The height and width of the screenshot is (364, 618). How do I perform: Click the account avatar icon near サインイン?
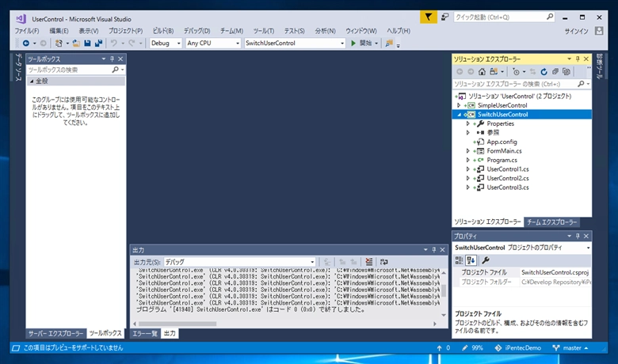(599, 31)
